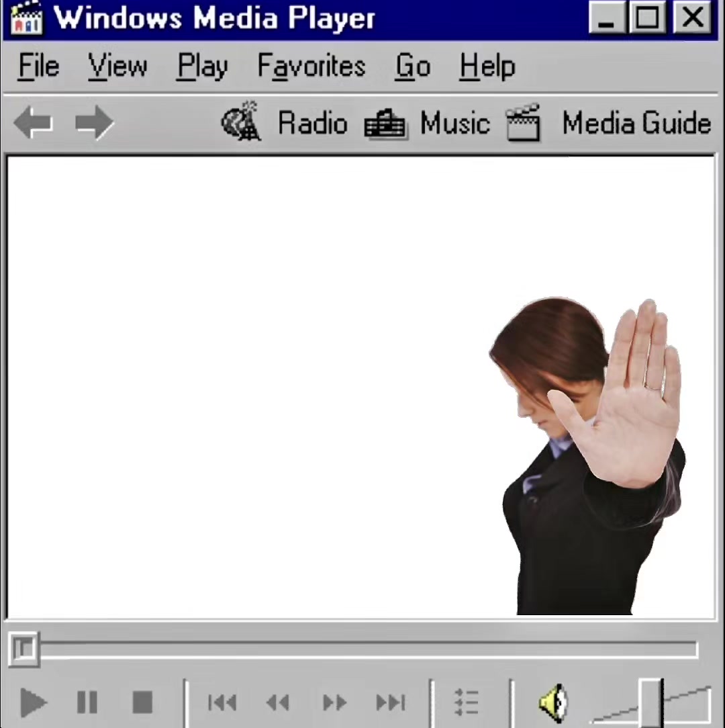Skip to previous track button
Viewport: 725px width, 728px height.
point(222,702)
